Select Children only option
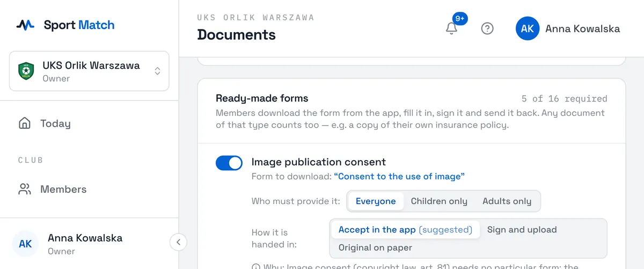The height and width of the screenshot is (269, 644). [439, 201]
